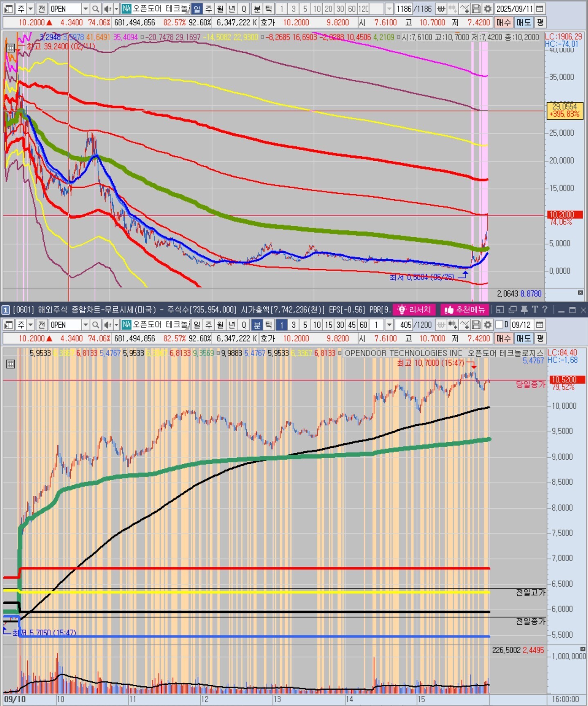The width and height of the screenshot is (588, 706).
Task: Click the speaker sound icon in top toolbar
Action: coord(107,9)
